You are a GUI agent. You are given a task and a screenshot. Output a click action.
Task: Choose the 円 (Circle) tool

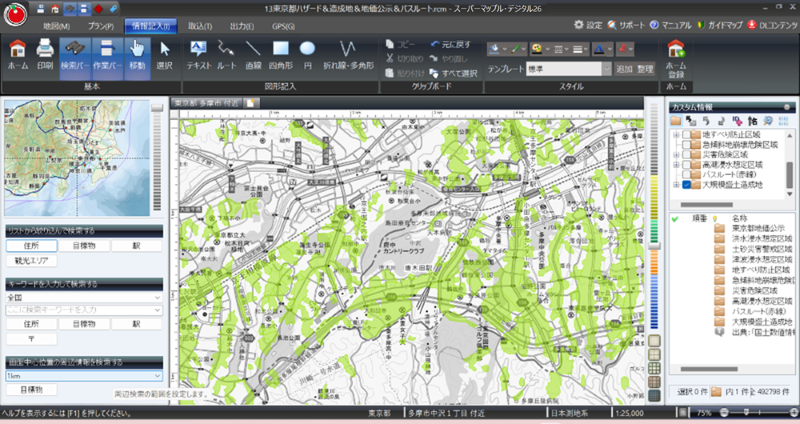307,55
